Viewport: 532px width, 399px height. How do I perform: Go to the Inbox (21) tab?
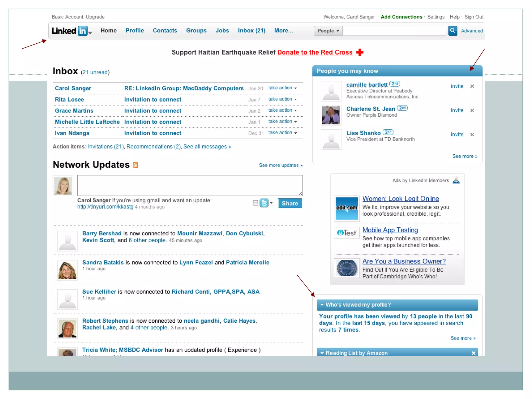[x=251, y=31]
